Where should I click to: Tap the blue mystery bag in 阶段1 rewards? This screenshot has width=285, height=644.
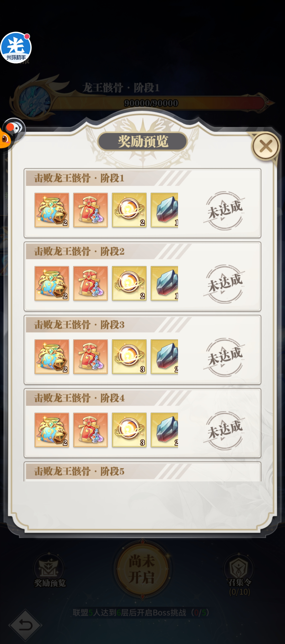(x=52, y=210)
